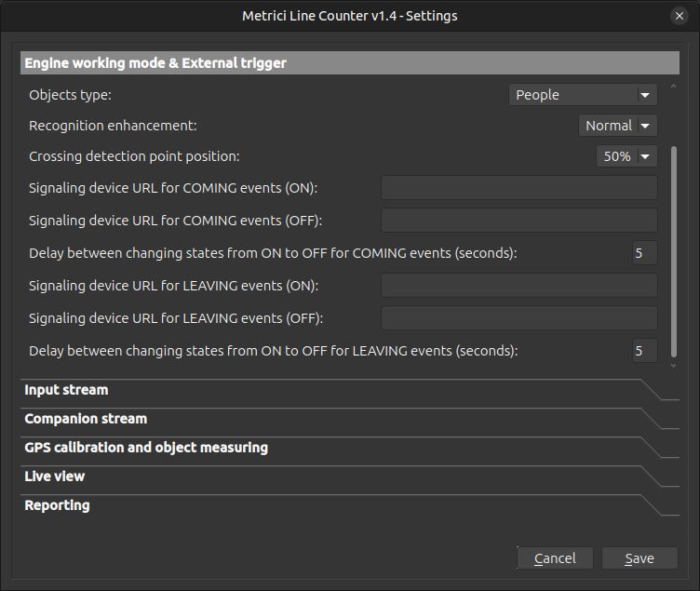Expand the Reporting section
The image size is (700, 591).
[x=350, y=505]
